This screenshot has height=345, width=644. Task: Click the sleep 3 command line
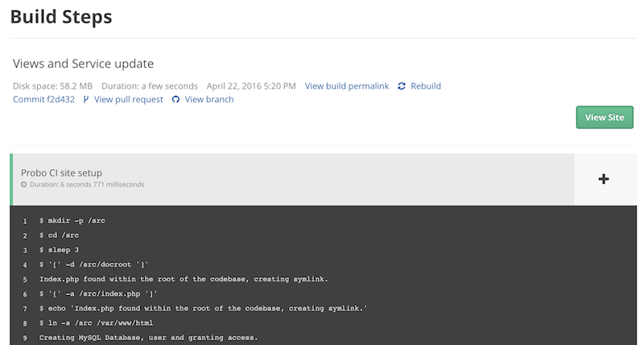(60, 249)
